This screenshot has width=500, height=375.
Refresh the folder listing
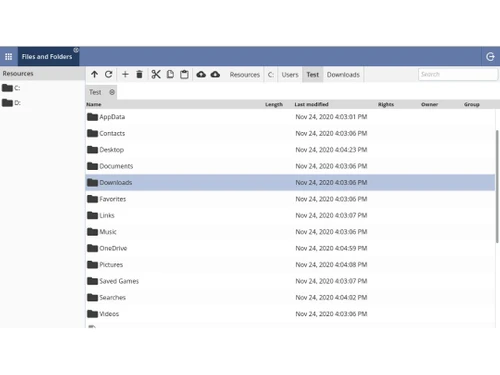(108, 74)
